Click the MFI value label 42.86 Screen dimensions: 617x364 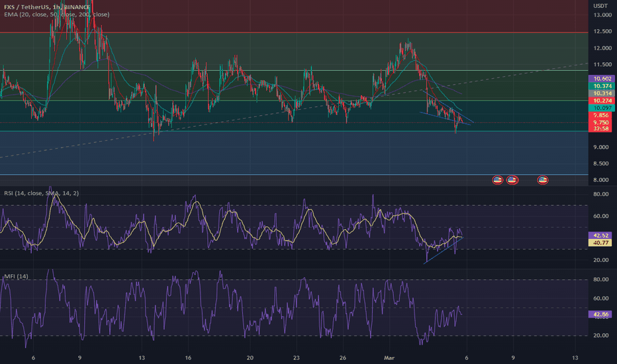600,314
